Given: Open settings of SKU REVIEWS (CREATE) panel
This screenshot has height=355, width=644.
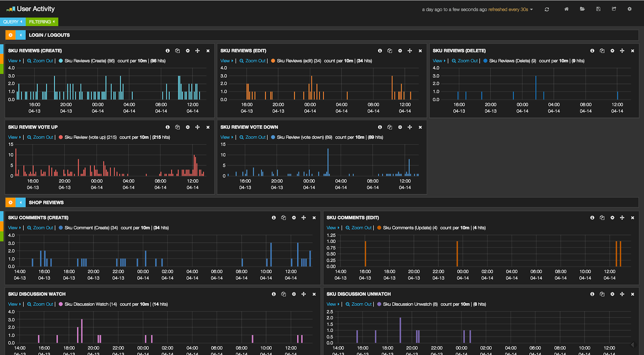Looking at the screenshot, I should (x=188, y=51).
